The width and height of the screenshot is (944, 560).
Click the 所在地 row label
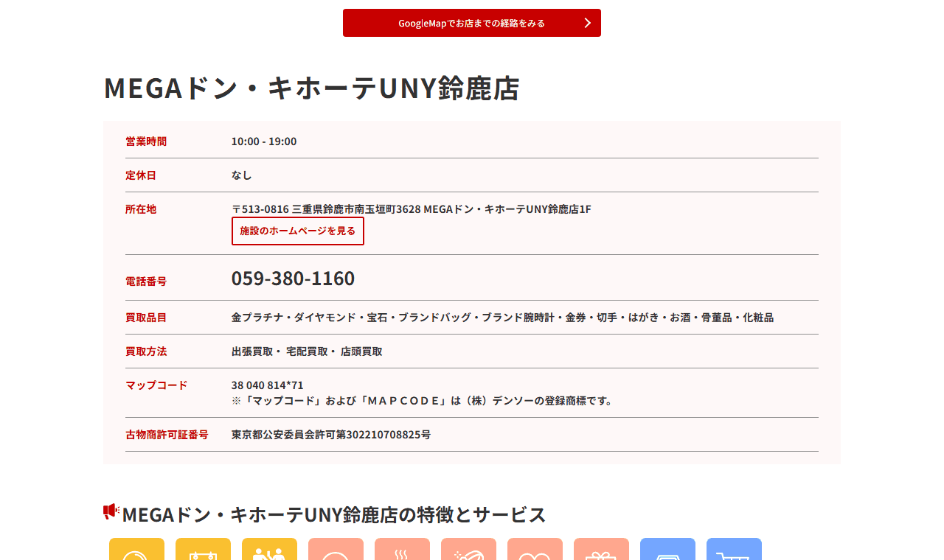[141, 209]
